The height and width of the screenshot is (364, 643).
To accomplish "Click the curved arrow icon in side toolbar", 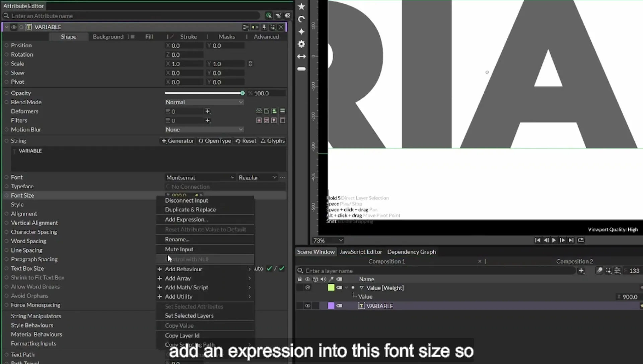I will pos(301,19).
